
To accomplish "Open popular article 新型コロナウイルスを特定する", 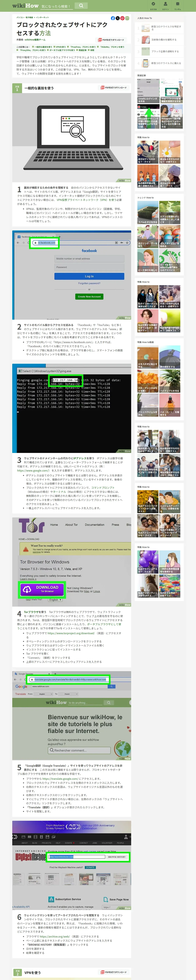I will coord(159,28).
